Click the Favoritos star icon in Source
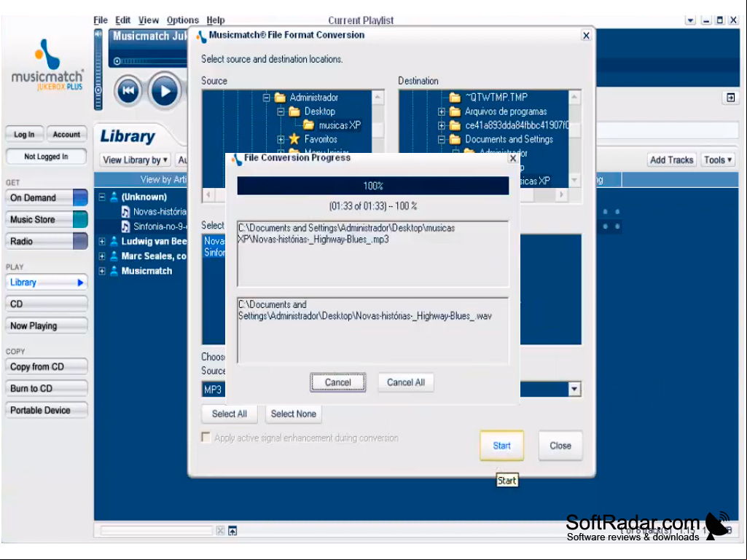The height and width of the screenshot is (560, 747). tap(294, 139)
